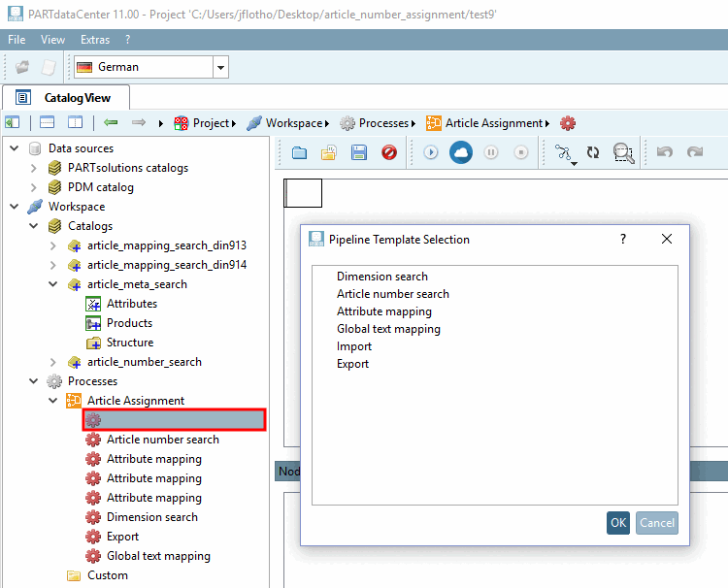Click the Project breadcrumb
This screenshot has width=728, height=588.
click(211, 123)
